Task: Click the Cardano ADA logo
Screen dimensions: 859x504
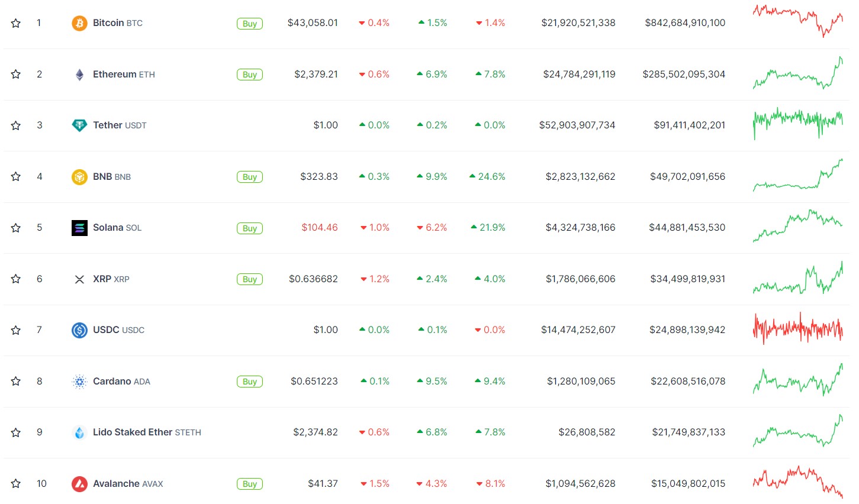Action: tap(80, 381)
